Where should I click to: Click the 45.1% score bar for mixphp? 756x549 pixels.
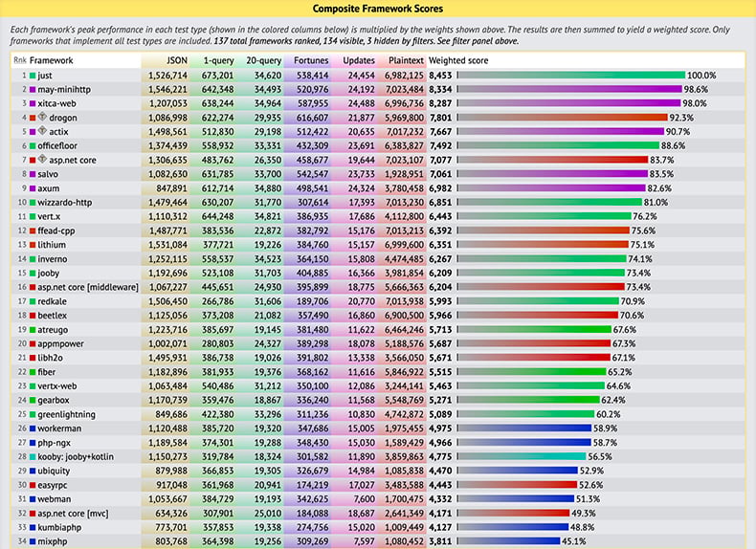(x=509, y=541)
